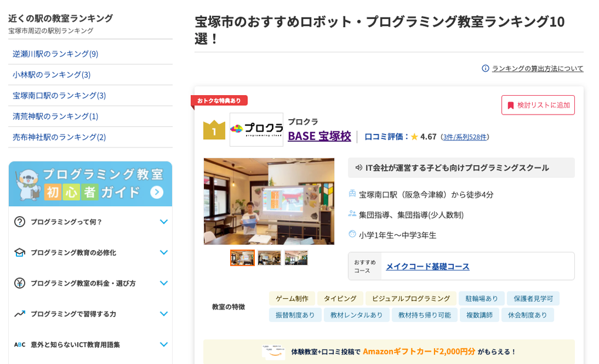Expand プログラミング教室の料金・選び方 section
The height and width of the screenshot is (364, 599).
click(163, 283)
